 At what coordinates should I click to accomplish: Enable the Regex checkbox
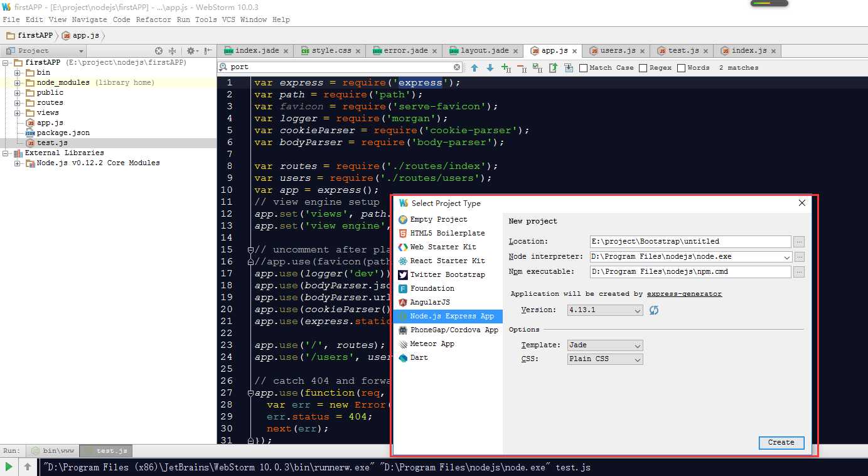point(643,68)
